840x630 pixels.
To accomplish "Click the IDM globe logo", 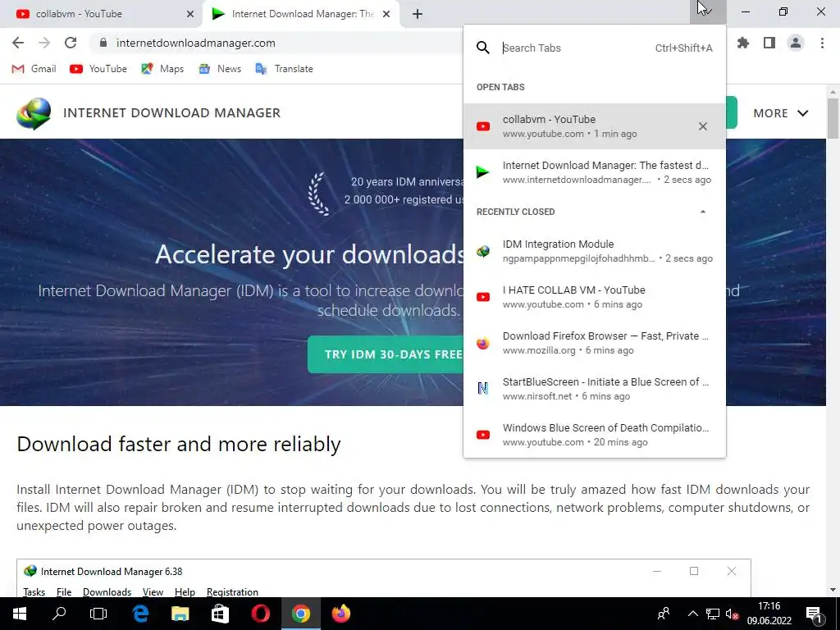I will 34,113.
